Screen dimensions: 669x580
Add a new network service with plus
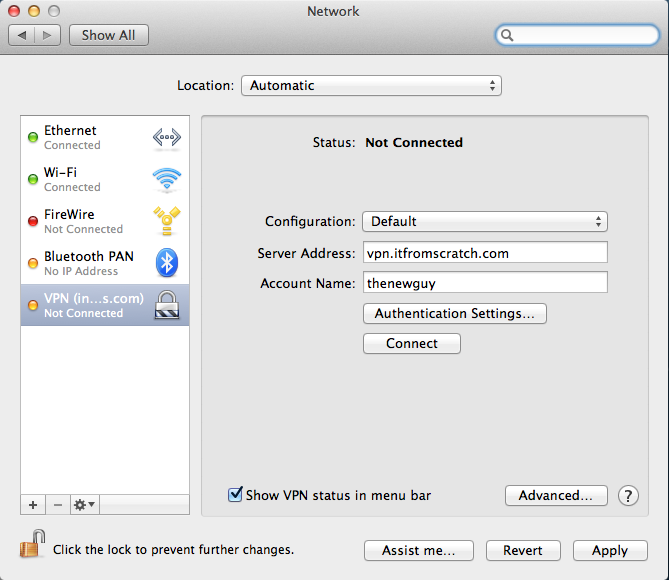pyautogui.click(x=33, y=505)
